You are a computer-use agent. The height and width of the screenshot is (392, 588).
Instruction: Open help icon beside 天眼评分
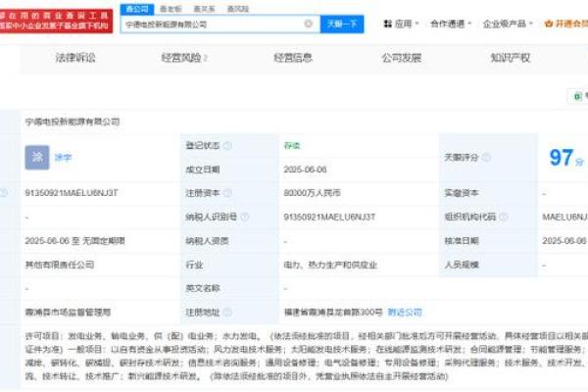pos(486,158)
